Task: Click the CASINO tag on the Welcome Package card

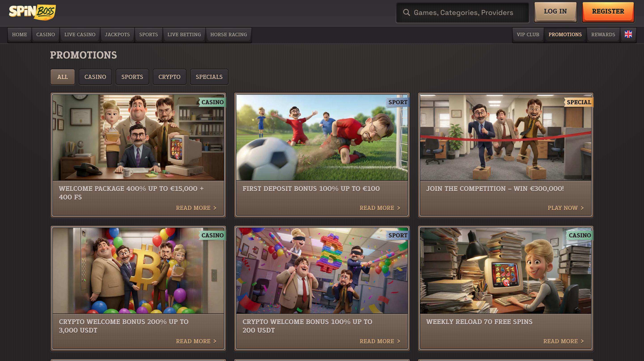Action: tap(212, 102)
